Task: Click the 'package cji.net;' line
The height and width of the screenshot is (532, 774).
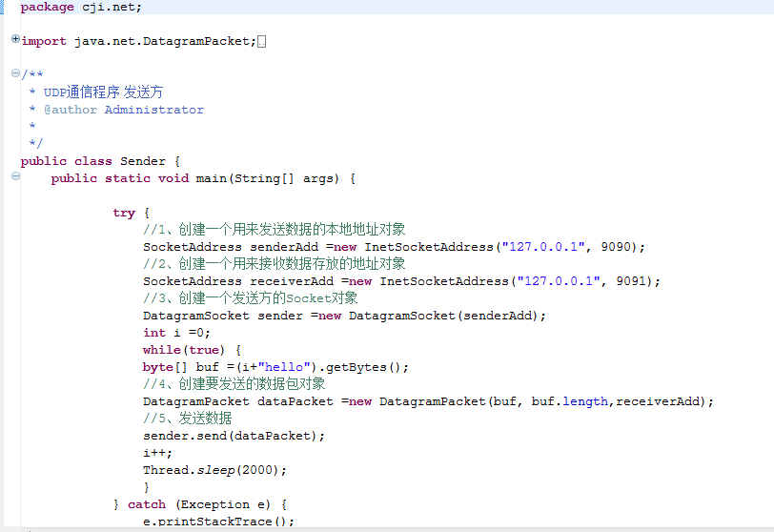Action: click(81, 7)
